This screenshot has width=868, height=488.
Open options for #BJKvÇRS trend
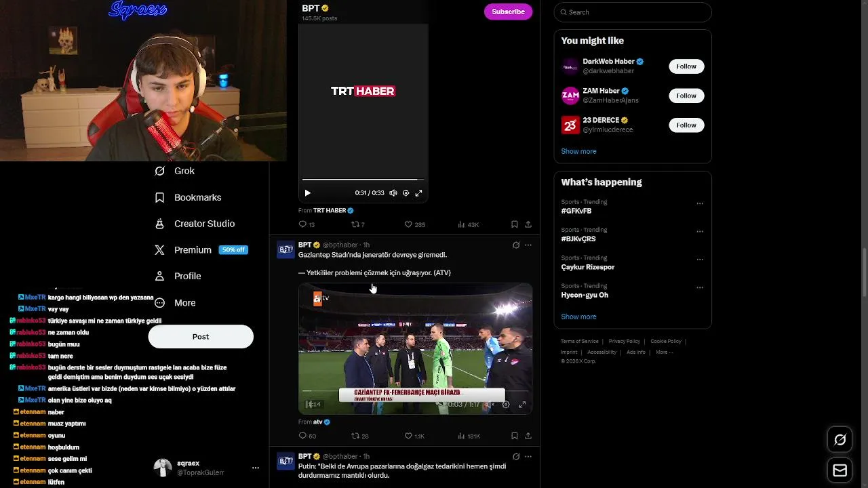[700, 231]
